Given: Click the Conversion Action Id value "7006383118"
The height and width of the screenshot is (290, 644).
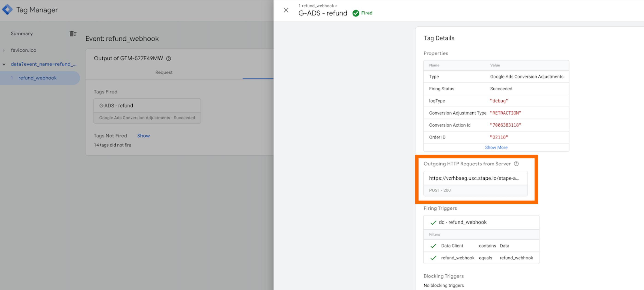Looking at the screenshot, I should pos(506,125).
